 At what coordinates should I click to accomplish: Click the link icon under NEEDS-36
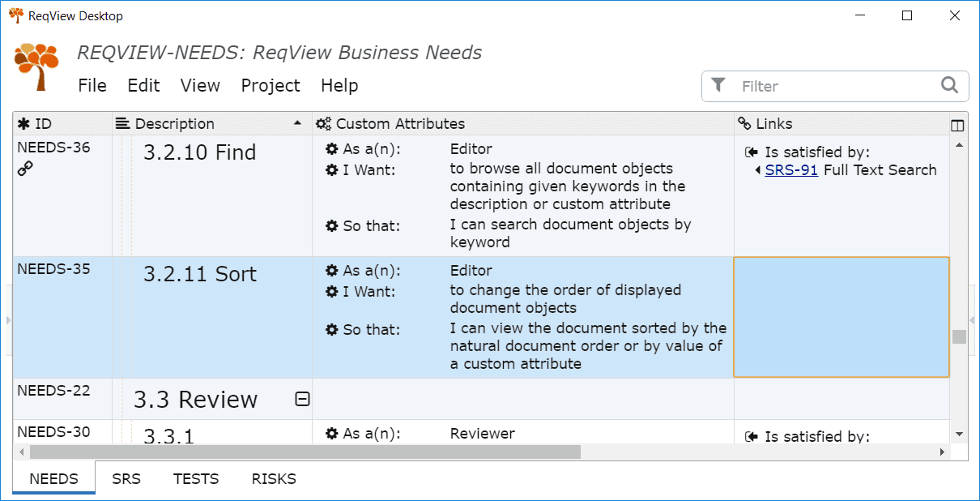point(25,169)
